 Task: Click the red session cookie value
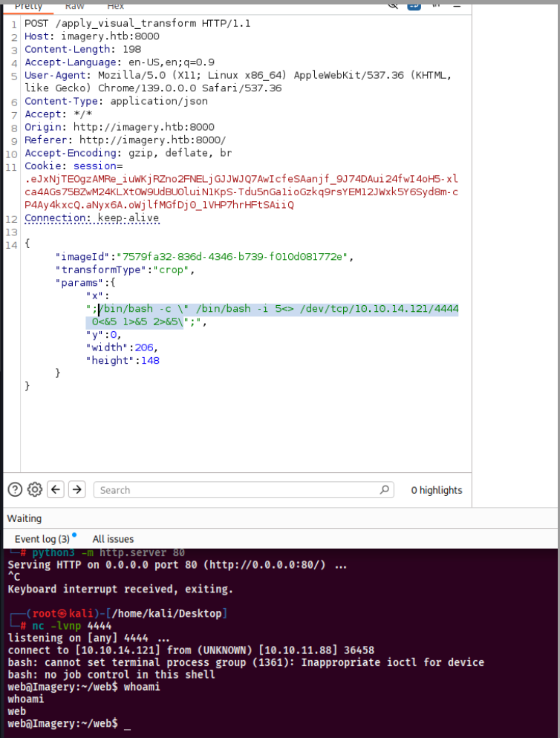241,192
